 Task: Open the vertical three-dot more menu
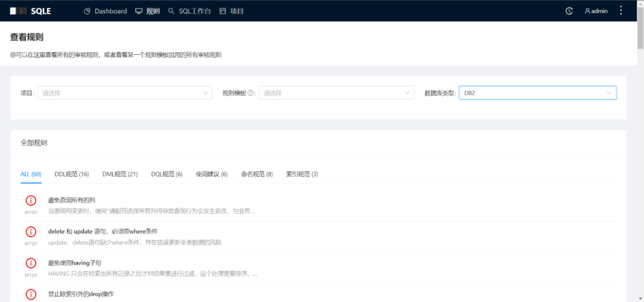(621, 11)
